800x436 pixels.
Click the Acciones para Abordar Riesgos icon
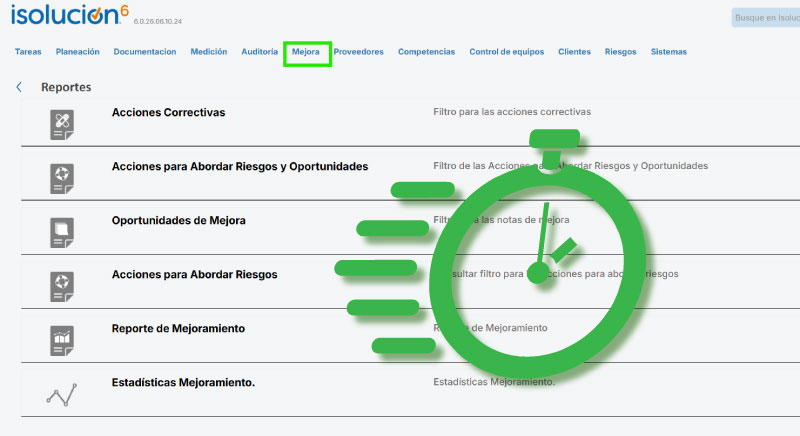pos(62,287)
